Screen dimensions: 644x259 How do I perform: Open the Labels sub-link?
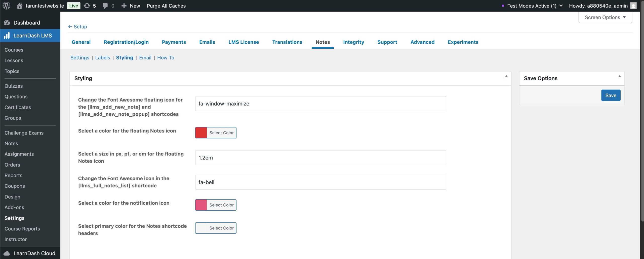(x=102, y=57)
